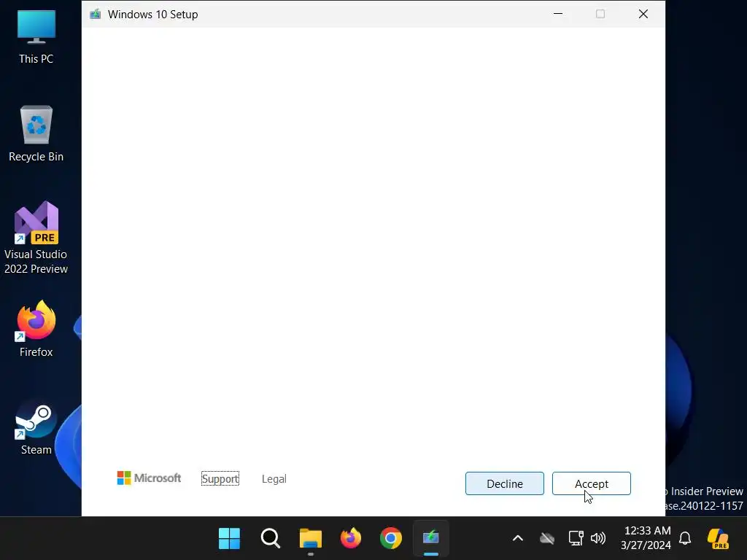Image resolution: width=747 pixels, height=560 pixels.
Task: Click the Windows Setup taskbar icon
Action: 430,539
